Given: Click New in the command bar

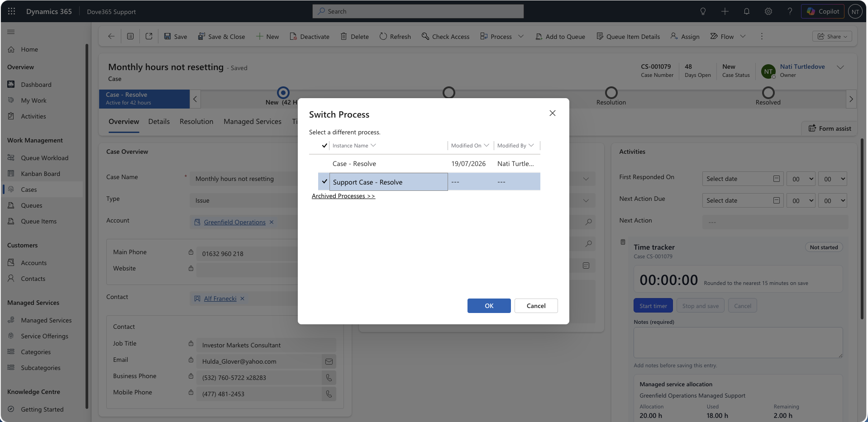Looking at the screenshot, I should click(267, 37).
